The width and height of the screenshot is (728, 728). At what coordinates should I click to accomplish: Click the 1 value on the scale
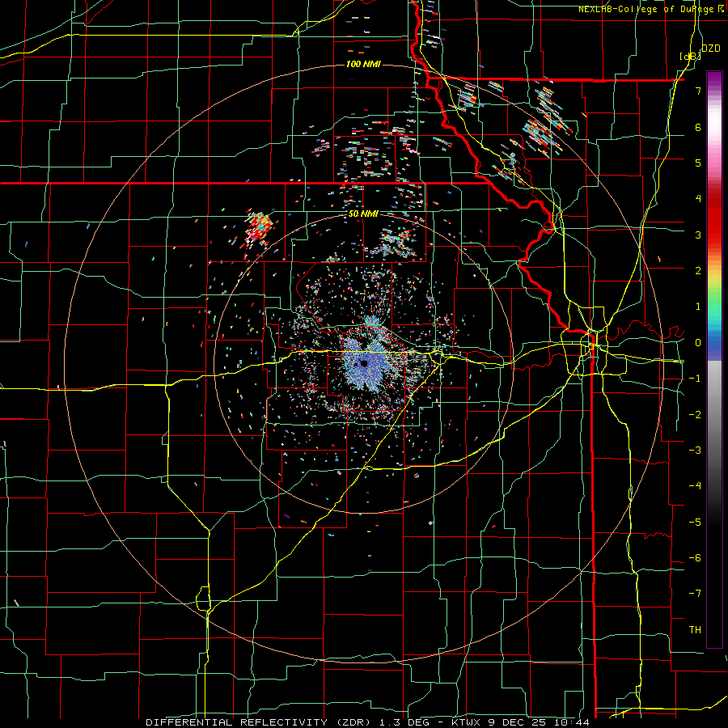point(698,307)
